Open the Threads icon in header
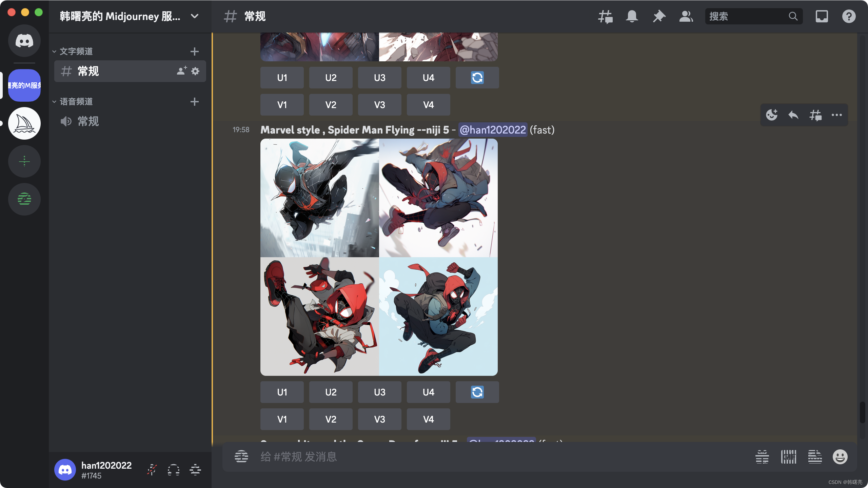This screenshot has width=868, height=488. click(x=605, y=16)
